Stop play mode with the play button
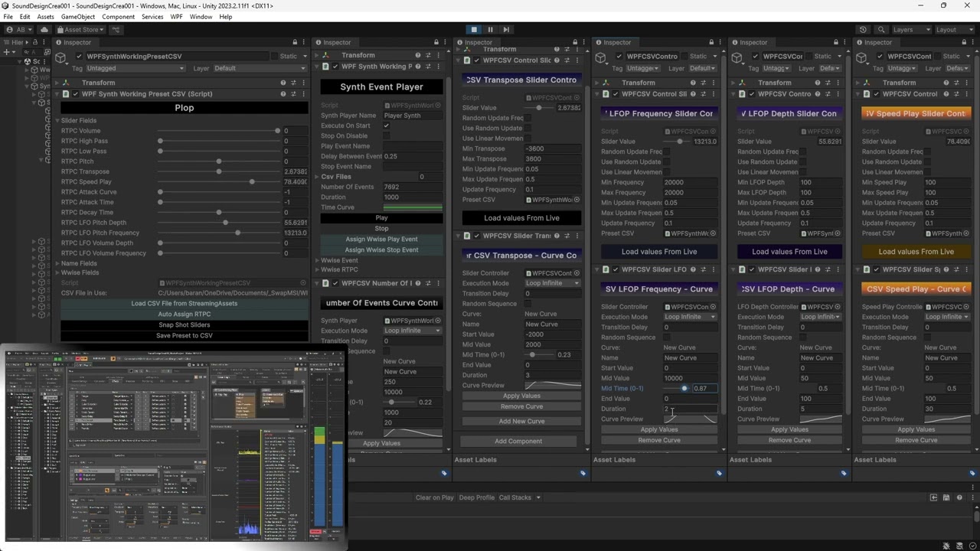The height and width of the screenshot is (551, 980). [x=474, y=30]
